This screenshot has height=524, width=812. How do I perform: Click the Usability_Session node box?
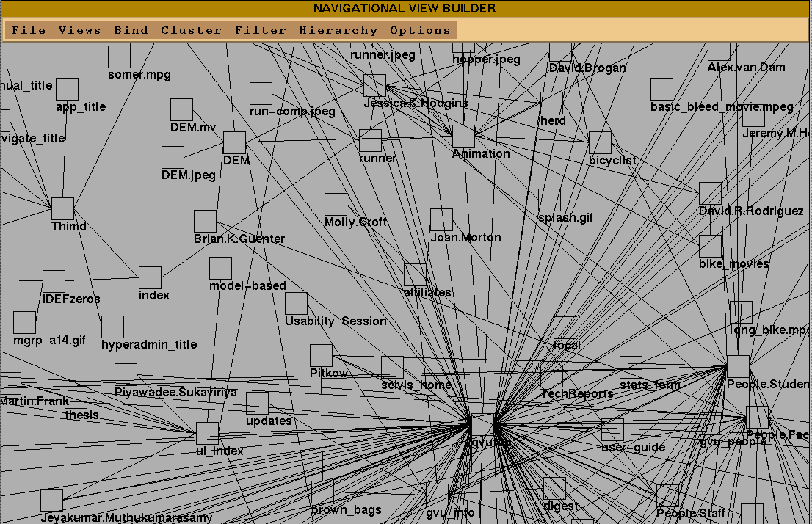point(296,303)
